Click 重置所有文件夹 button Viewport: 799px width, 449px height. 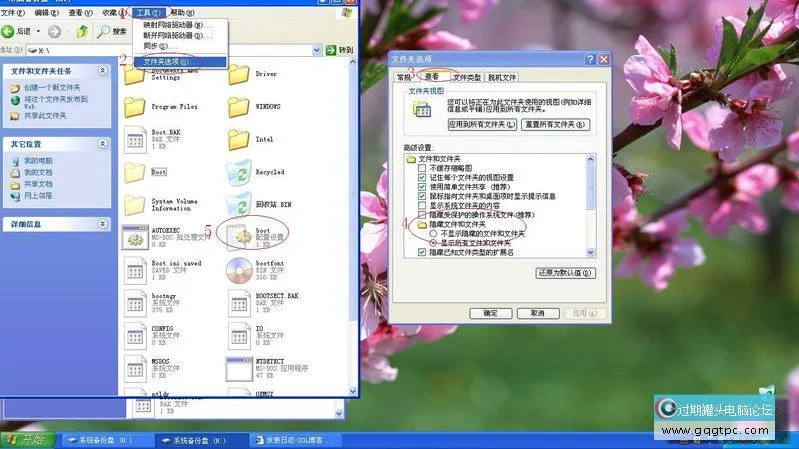[555, 124]
